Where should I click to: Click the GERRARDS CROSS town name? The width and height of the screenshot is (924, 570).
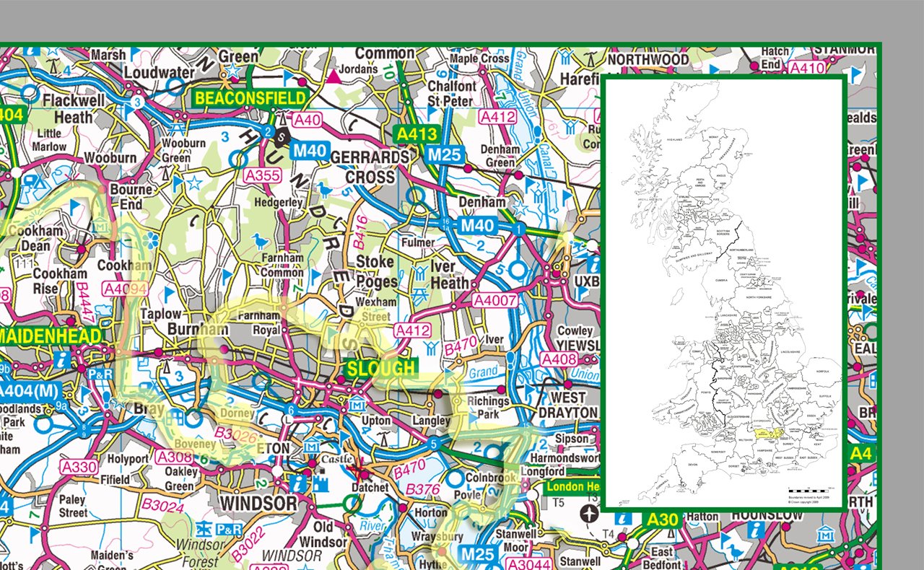[370, 167]
